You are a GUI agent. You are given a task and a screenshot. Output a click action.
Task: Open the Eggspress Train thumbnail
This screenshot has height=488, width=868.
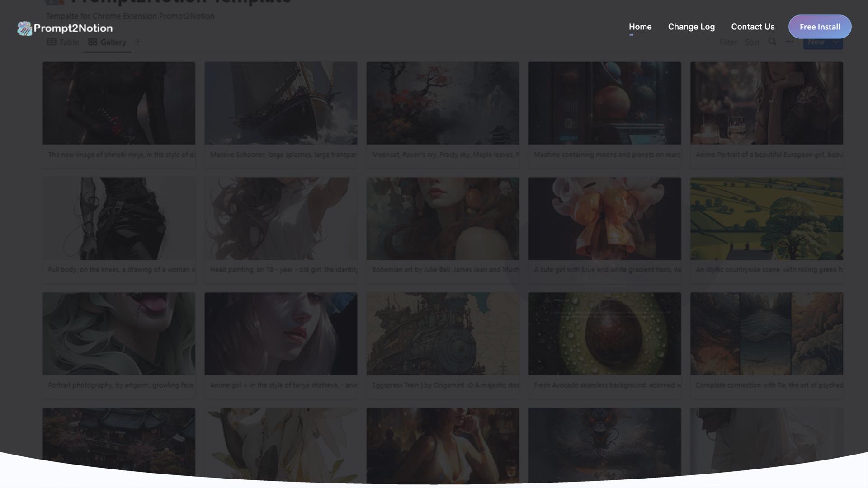[x=443, y=334]
